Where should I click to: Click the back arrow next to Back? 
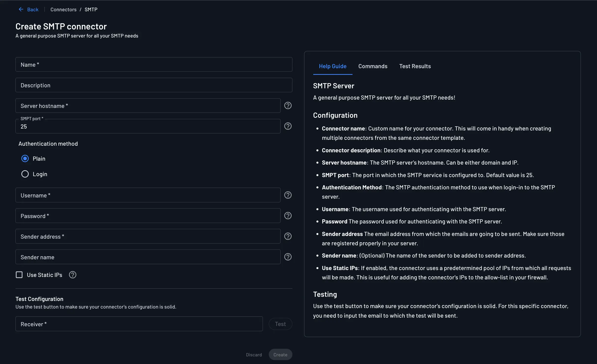click(21, 9)
